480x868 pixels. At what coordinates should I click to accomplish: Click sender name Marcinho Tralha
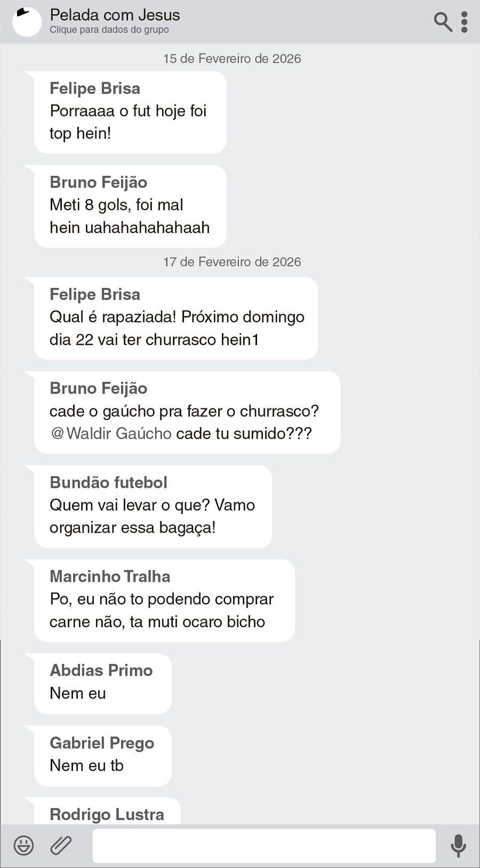click(110, 576)
